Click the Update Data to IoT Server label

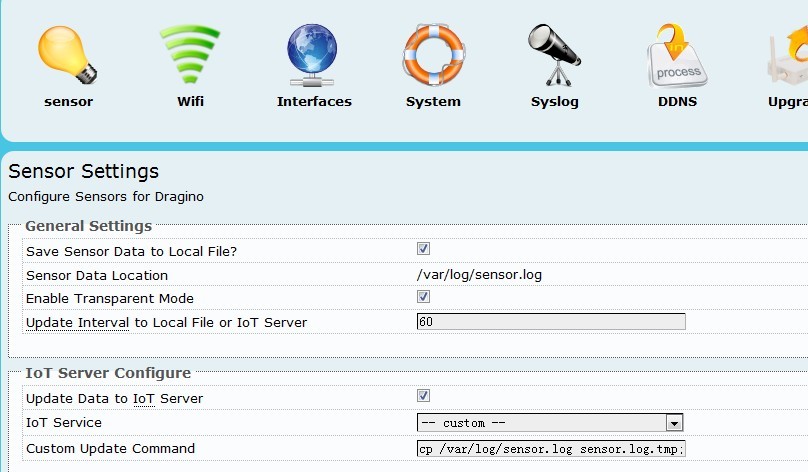[x=114, y=398]
